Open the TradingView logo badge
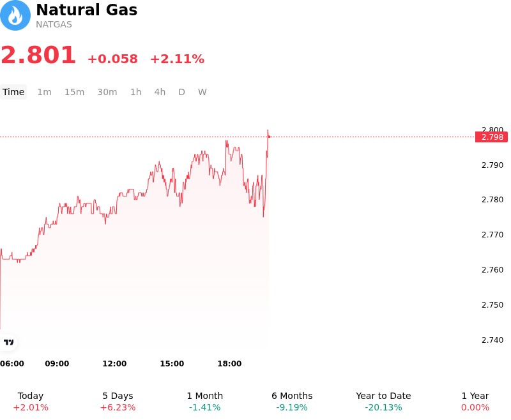The height and width of the screenshot is (420, 511). (x=8, y=342)
